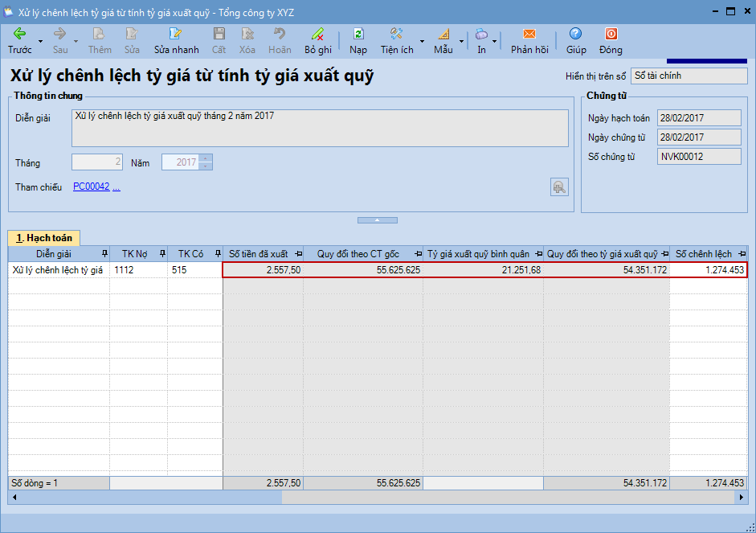Click the Số dòng = 1 footer
The image size is (756, 533).
(59, 483)
